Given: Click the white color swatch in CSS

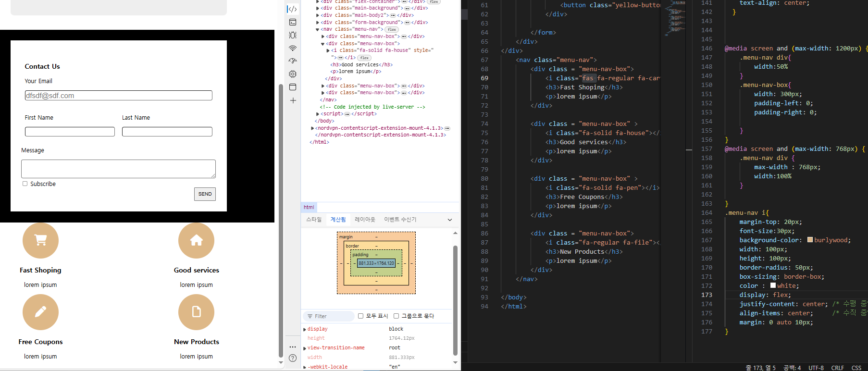Looking at the screenshot, I should tap(773, 285).
